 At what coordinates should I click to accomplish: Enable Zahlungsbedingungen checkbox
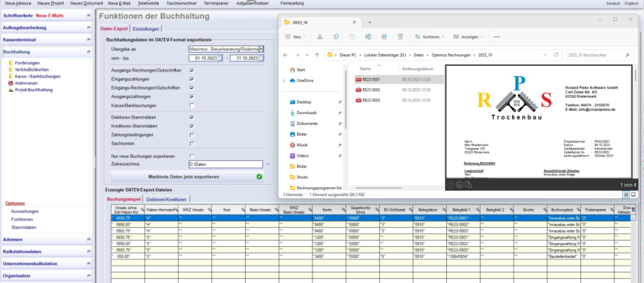coord(192,135)
